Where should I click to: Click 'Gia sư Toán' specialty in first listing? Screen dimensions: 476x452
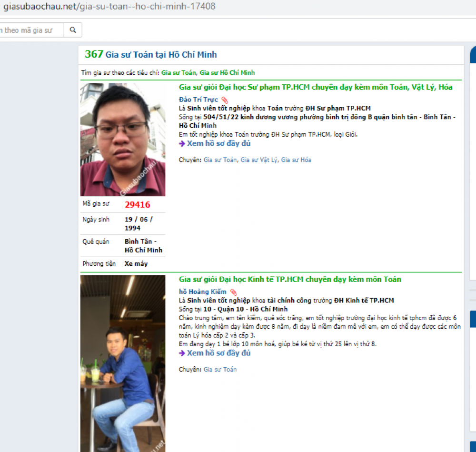click(x=220, y=160)
